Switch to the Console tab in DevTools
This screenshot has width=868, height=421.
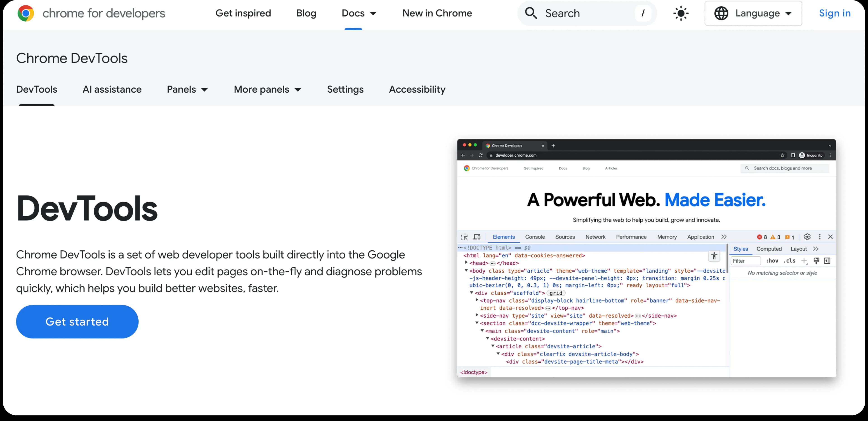click(x=535, y=237)
